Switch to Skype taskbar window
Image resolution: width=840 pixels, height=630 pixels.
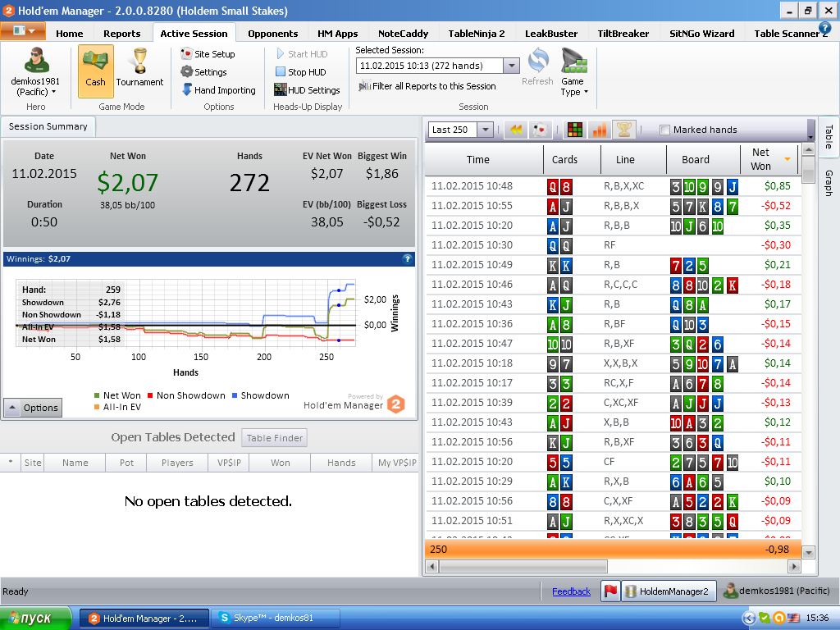click(276, 619)
